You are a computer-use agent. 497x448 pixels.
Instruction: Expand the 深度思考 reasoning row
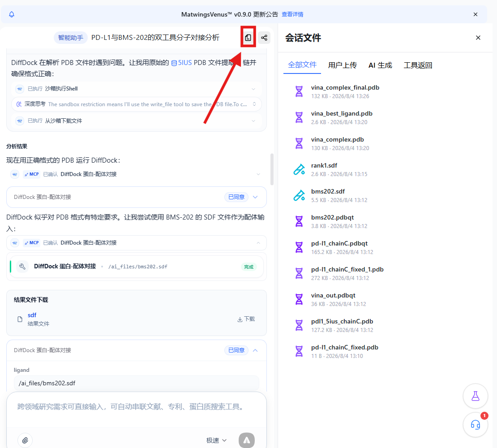tap(136, 104)
